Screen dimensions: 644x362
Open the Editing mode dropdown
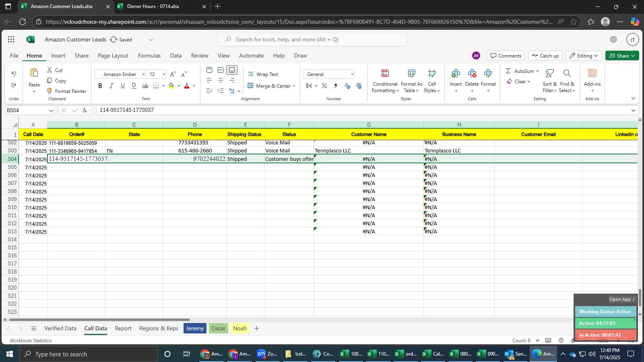pos(584,56)
